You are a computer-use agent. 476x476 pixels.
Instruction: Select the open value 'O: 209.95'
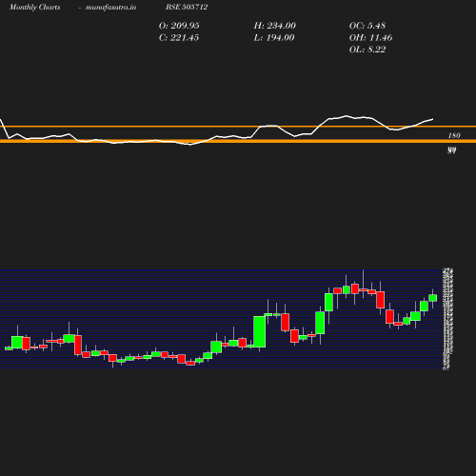[179, 26]
